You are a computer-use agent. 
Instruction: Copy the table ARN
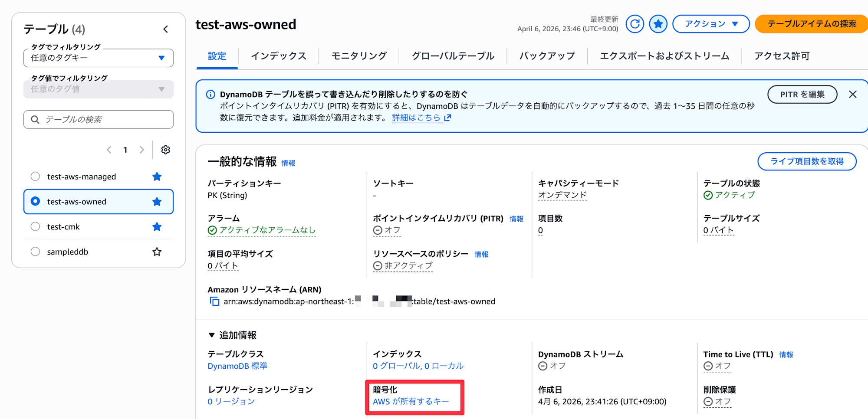(x=214, y=301)
